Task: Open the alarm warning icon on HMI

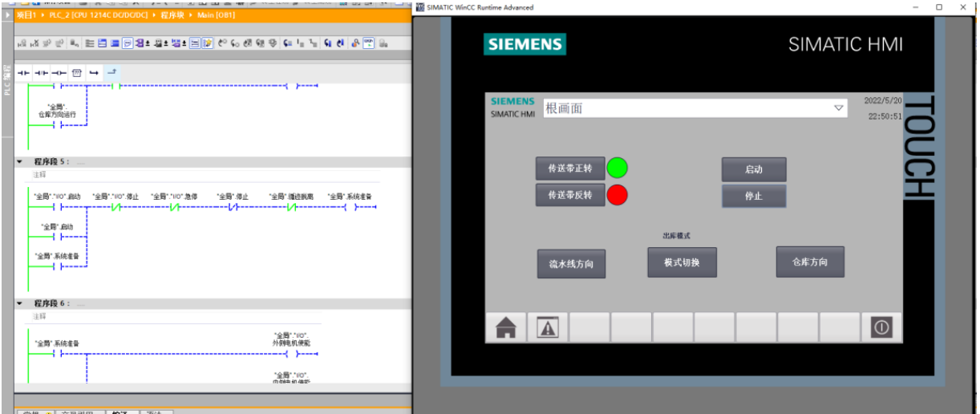Action: pyautogui.click(x=548, y=327)
